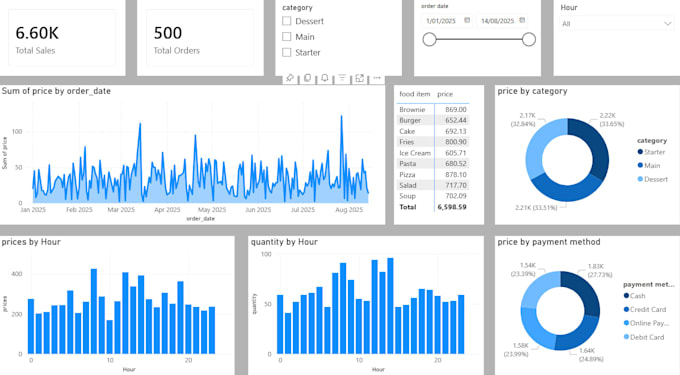Select the 'price by category' chart title
Screen dimensions: 680x375
click(533, 91)
